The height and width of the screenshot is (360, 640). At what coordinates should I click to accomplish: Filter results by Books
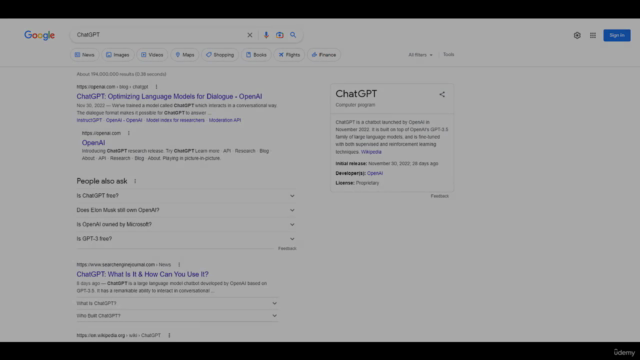256,55
